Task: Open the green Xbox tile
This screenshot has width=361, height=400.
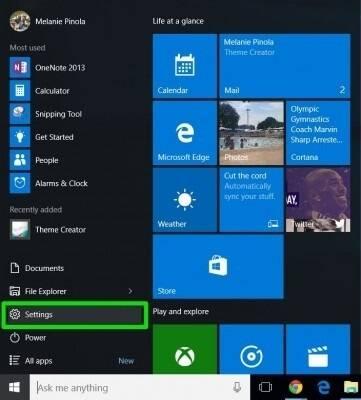Action: (x=185, y=349)
